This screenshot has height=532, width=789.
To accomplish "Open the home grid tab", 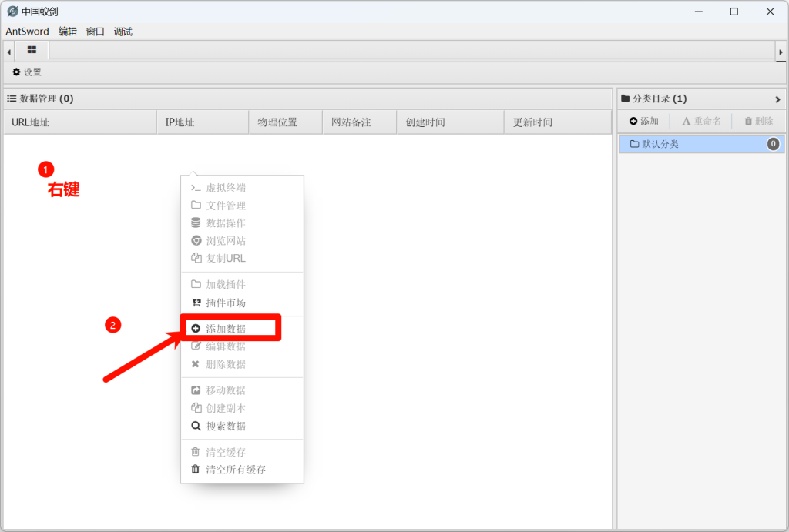I will coord(32,50).
